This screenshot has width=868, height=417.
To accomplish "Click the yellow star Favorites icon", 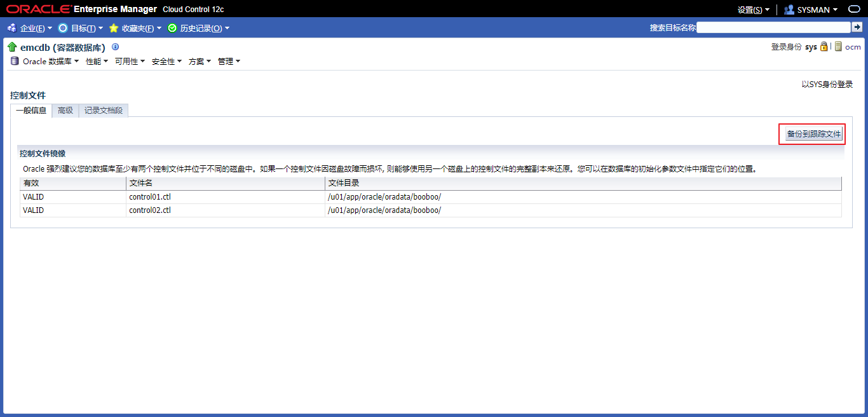I will [x=114, y=28].
